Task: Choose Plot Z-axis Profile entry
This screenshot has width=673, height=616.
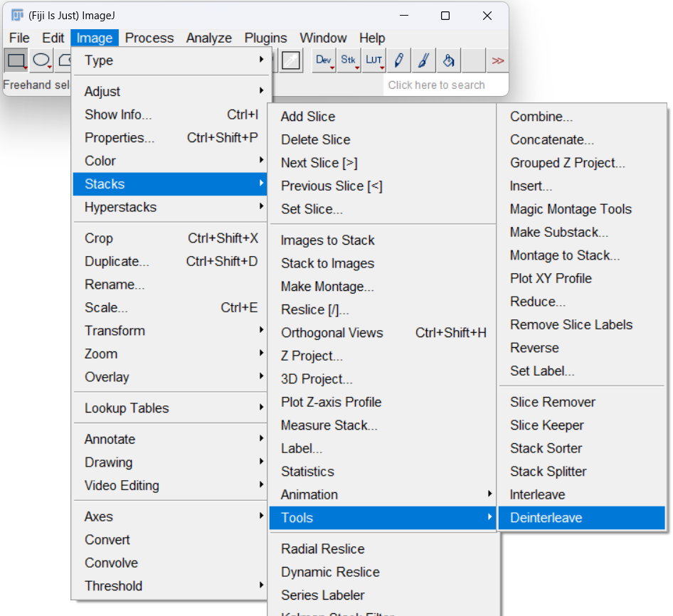Action: 383,402
